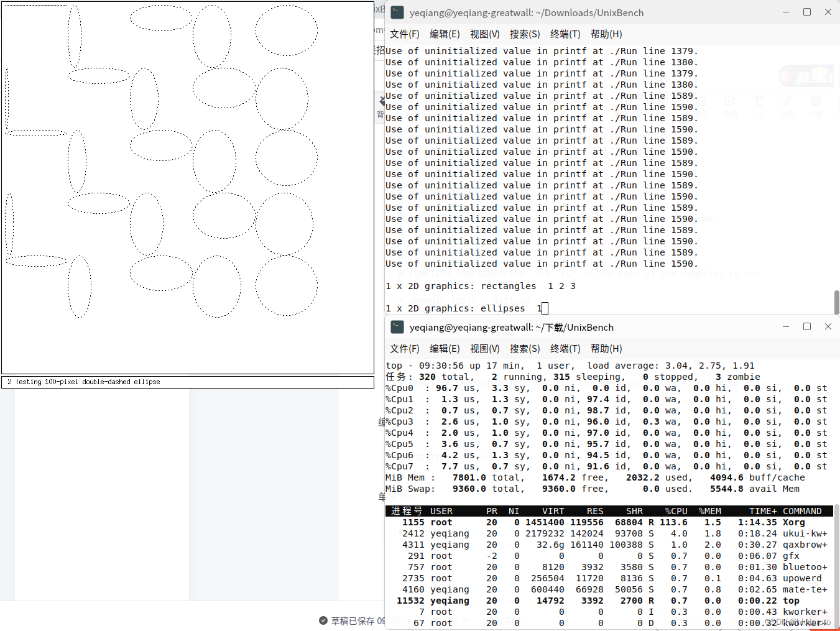The image size is (840, 631).
Task: Click the '%CPU' column header in top
Action: (x=676, y=511)
